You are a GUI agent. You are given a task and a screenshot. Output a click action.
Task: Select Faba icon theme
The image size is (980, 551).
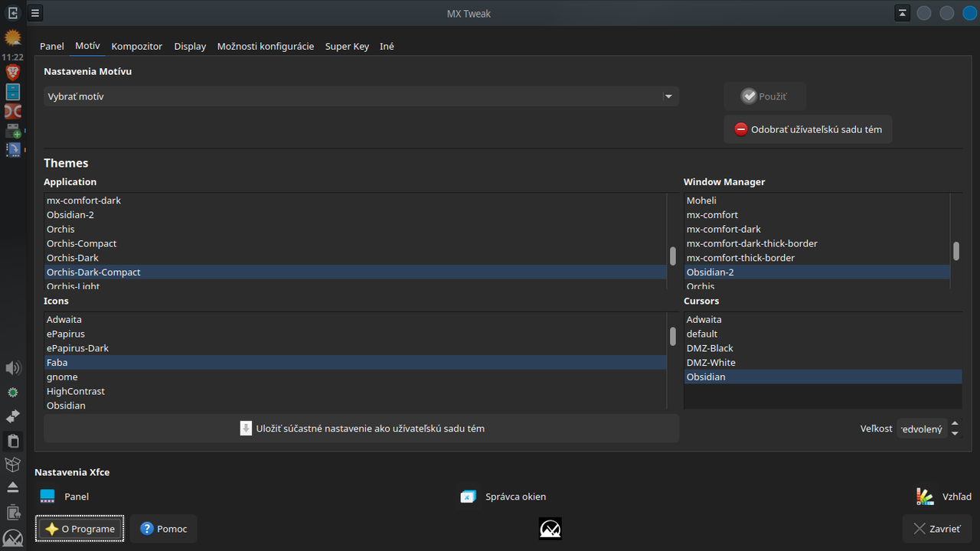tap(355, 363)
